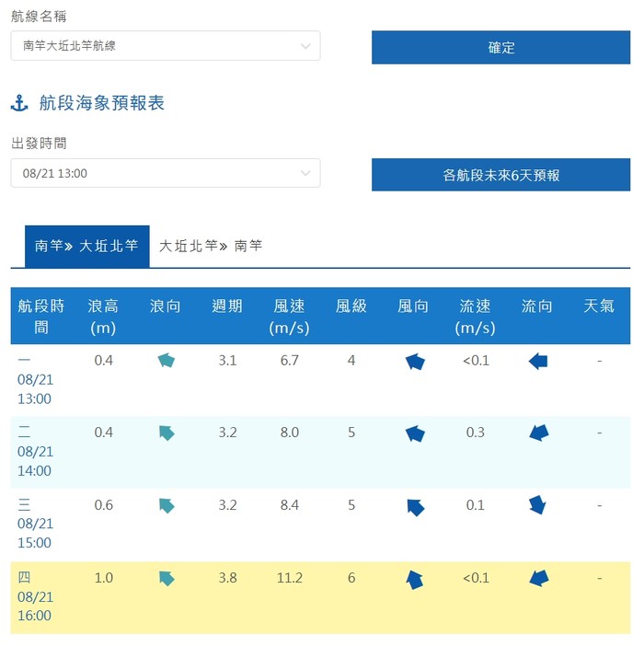This screenshot has height=646, width=644.
Task: Click the wave direction arrow for 08/21 16:00
Action: tap(167, 578)
